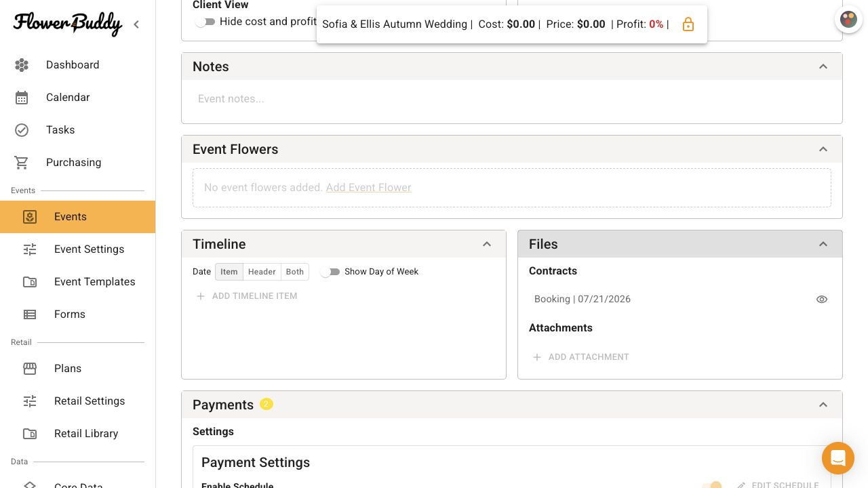868x488 pixels.
Task: Collapse the Event Flowers section
Action: 823,149
